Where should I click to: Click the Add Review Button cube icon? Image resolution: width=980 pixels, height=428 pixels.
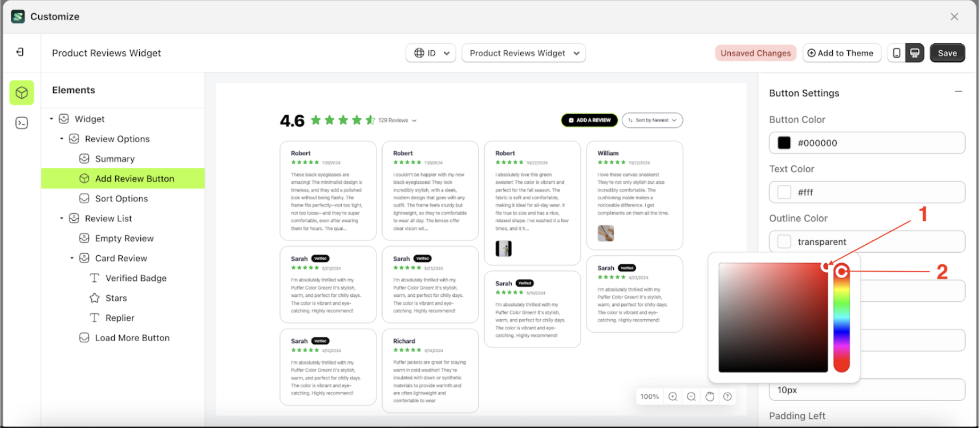[84, 179]
